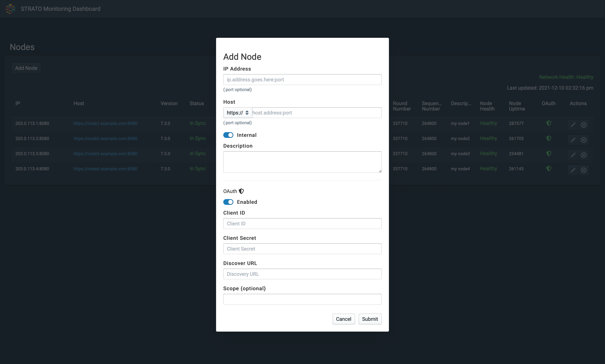605x364 pixels.
Task: Click the OAuth shield icon in form
Action: click(x=241, y=191)
